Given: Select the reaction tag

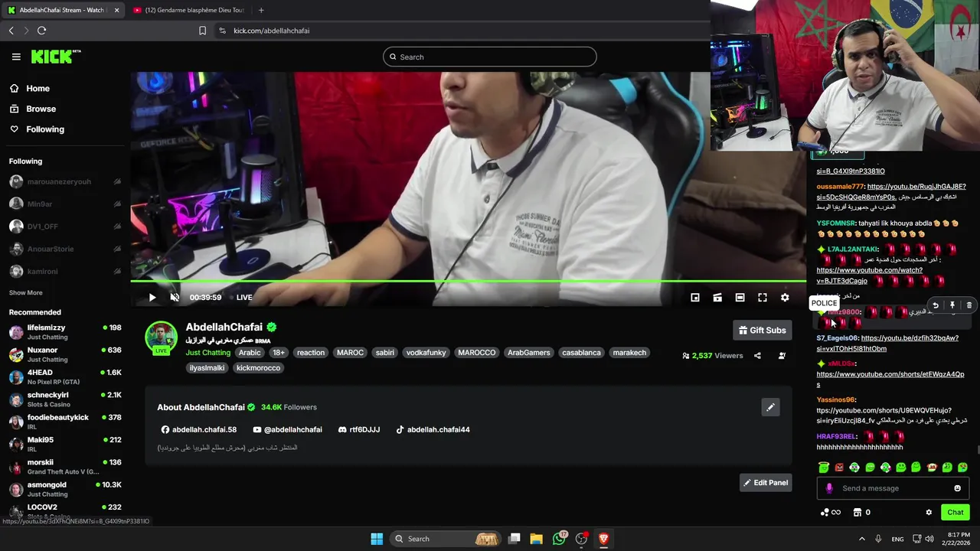Looking at the screenshot, I should click(x=311, y=353).
